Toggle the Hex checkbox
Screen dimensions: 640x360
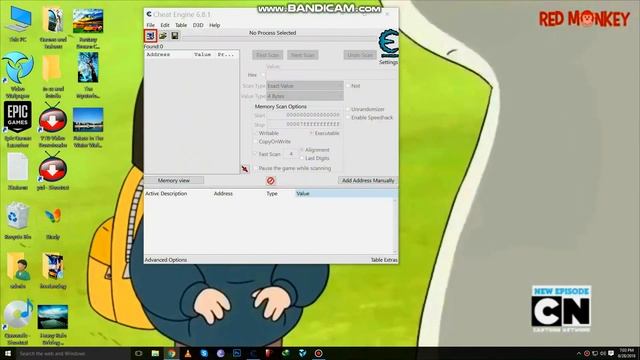pos(263,75)
